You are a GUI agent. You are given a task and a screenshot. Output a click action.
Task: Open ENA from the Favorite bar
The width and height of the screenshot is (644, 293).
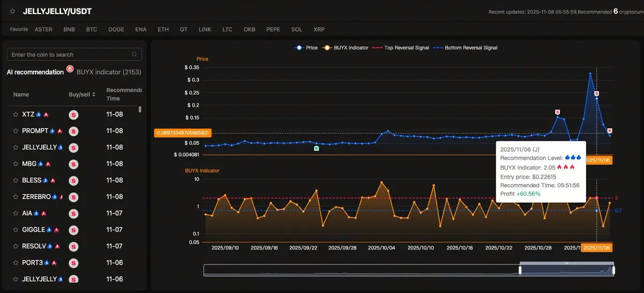[141, 30]
